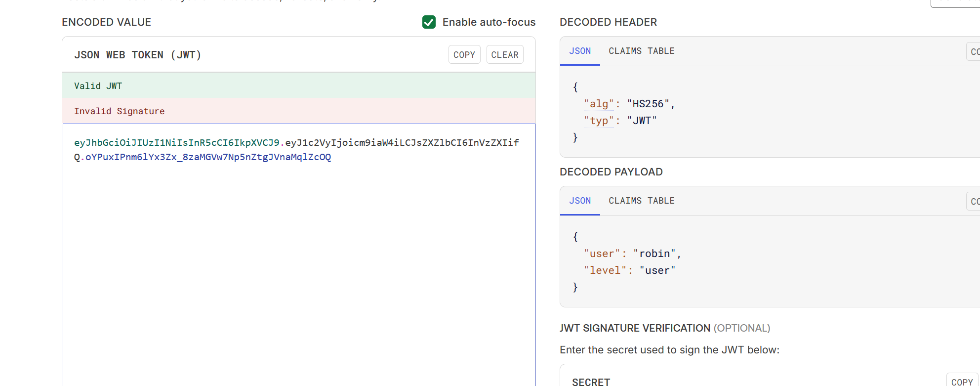Open Claims Table tab in Decoded Payload

[642, 201]
